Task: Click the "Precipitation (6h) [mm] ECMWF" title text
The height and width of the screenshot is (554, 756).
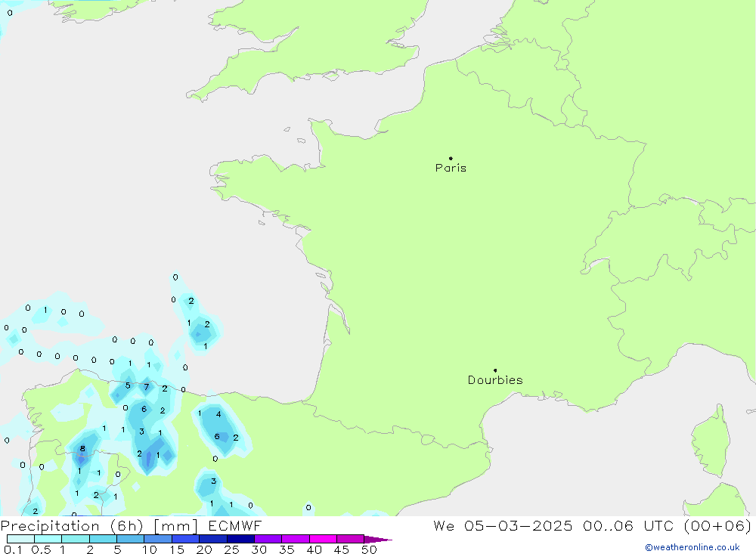Action: click(x=131, y=526)
